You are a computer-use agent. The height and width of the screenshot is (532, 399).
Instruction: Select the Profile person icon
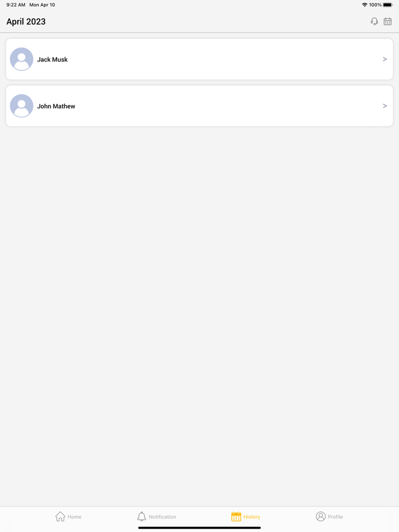point(320,517)
